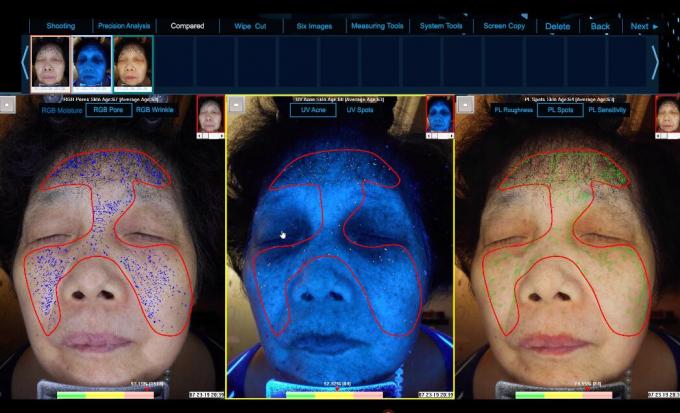The width and height of the screenshot is (680, 413).
Task: Click right arrow under middle panel's mini preview
Action: [x=451, y=136]
